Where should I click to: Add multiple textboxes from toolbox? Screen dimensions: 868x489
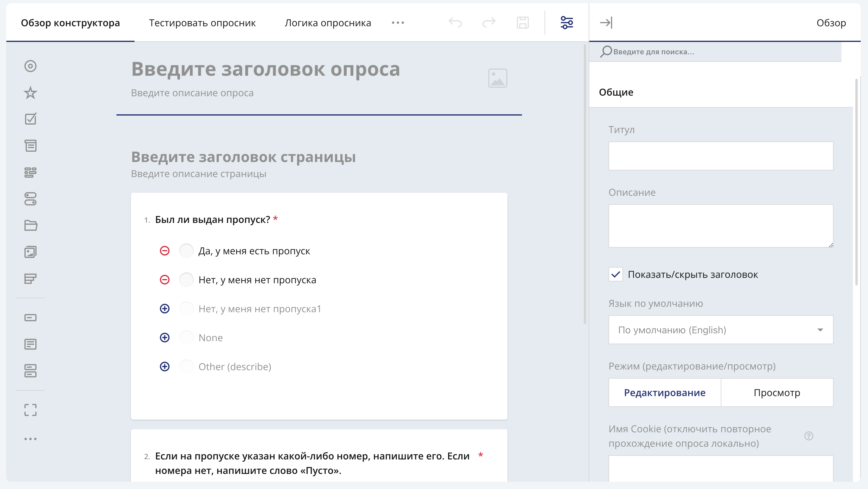click(30, 371)
